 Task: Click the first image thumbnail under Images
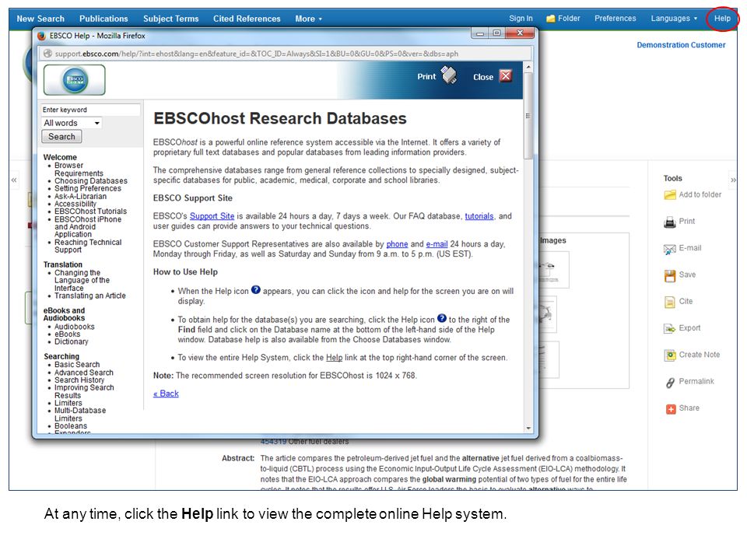click(x=554, y=270)
